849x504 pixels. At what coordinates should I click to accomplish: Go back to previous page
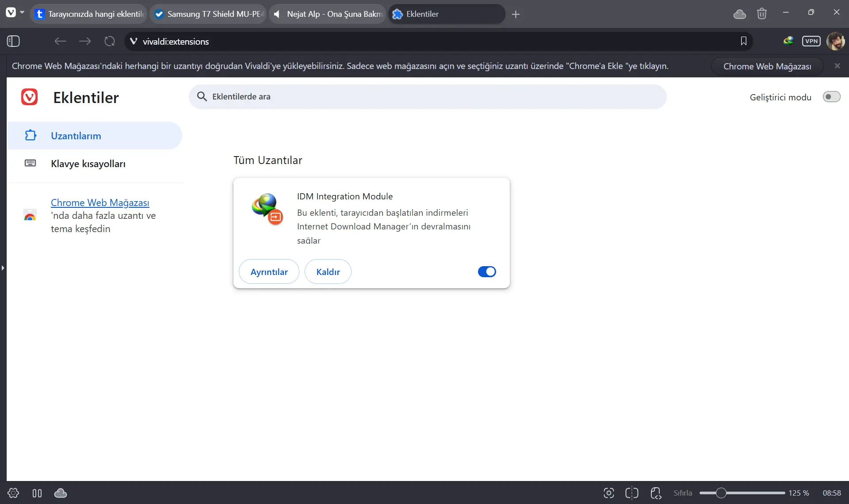click(x=60, y=41)
